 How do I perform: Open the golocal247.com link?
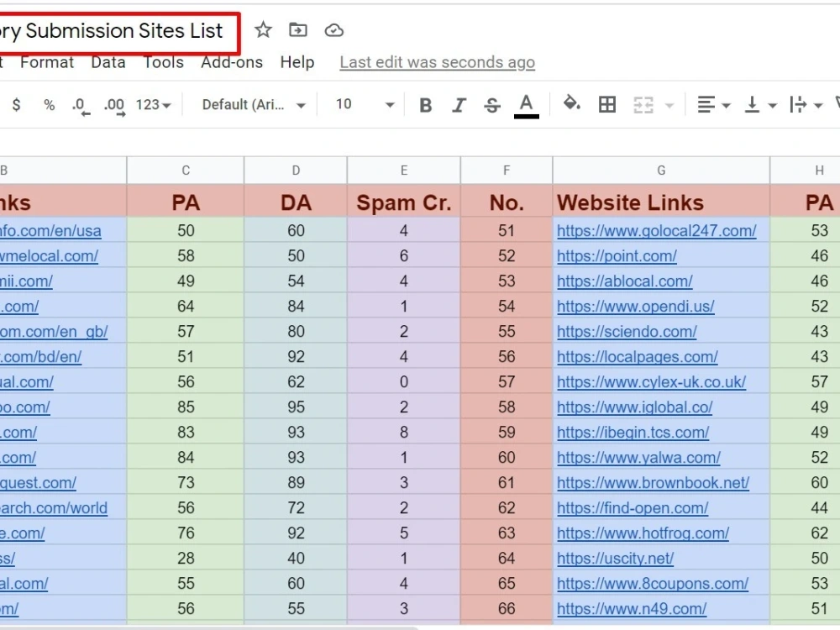coord(656,231)
